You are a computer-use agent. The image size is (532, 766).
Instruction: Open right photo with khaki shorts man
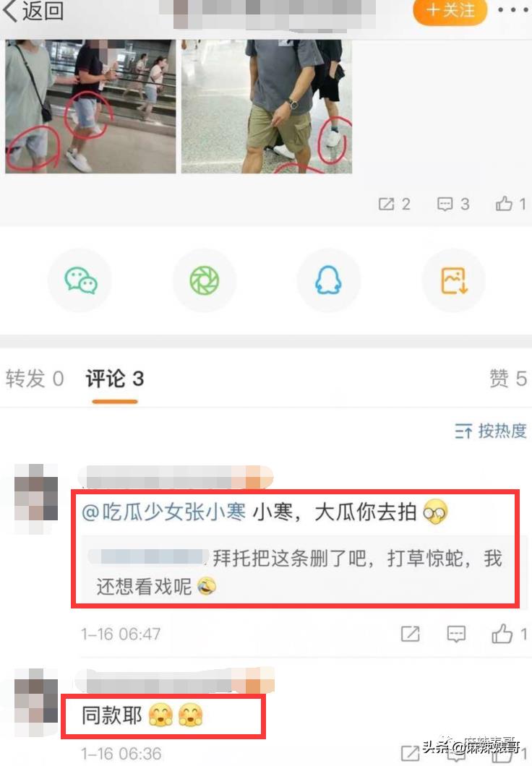tap(267, 106)
